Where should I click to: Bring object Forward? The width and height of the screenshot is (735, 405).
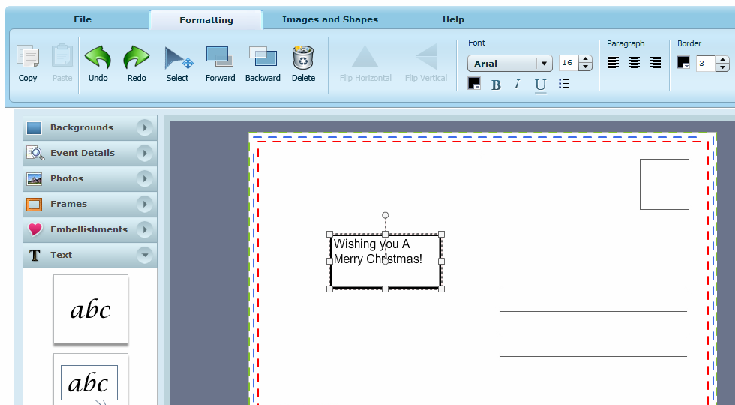pyautogui.click(x=219, y=57)
